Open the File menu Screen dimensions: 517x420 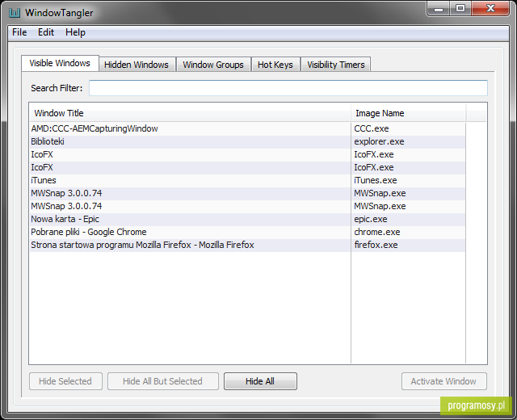(x=19, y=32)
